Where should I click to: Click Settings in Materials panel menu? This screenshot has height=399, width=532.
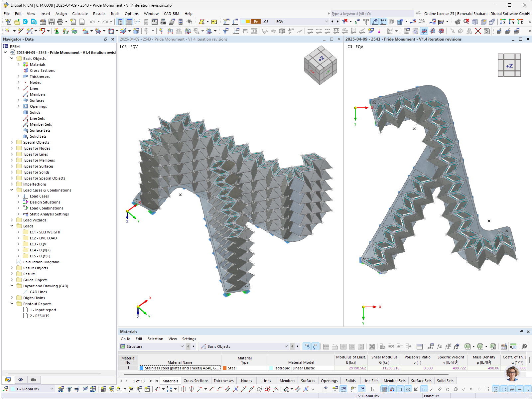pyautogui.click(x=189, y=339)
